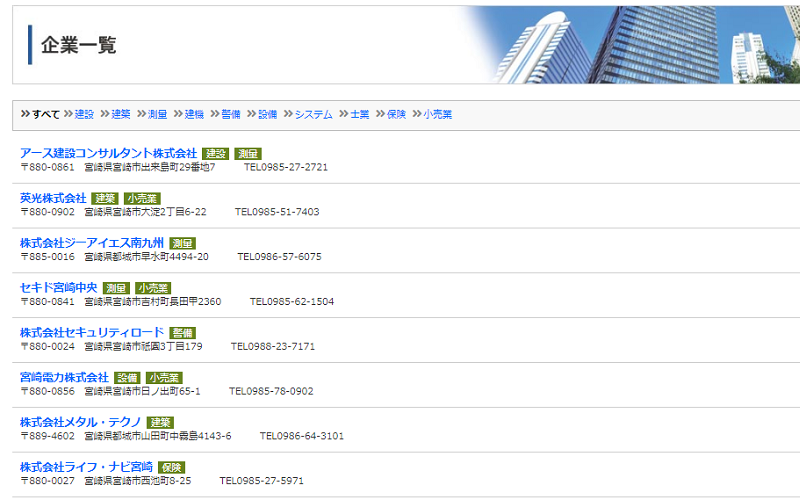Viewport: 800px width, 500px height.
Task: Open 株式会社ライフ・ナビ宮崎 link
Action: (86, 467)
